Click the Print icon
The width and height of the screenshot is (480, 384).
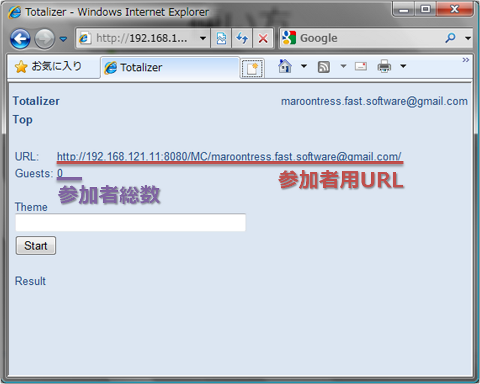pyautogui.click(x=384, y=66)
